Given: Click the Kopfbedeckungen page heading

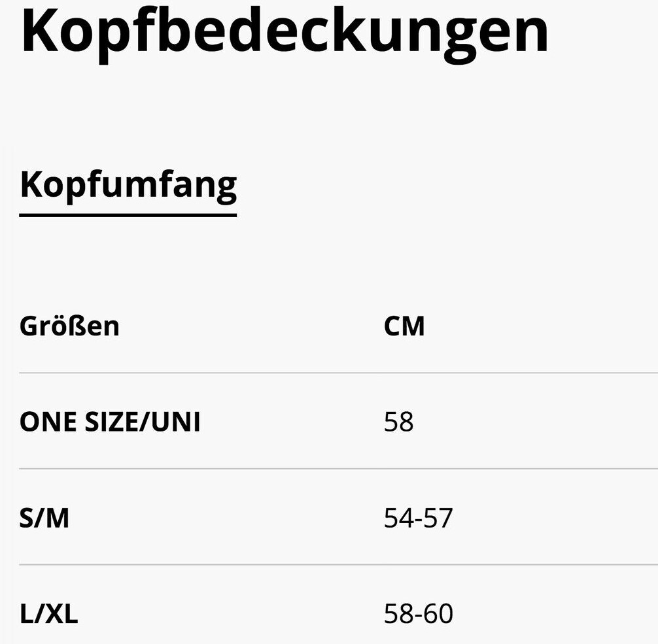Looking at the screenshot, I should (285, 30).
